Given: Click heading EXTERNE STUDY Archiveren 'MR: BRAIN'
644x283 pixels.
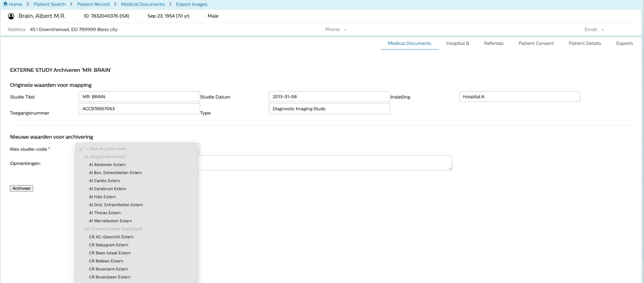Looking at the screenshot, I should (x=61, y=70).
